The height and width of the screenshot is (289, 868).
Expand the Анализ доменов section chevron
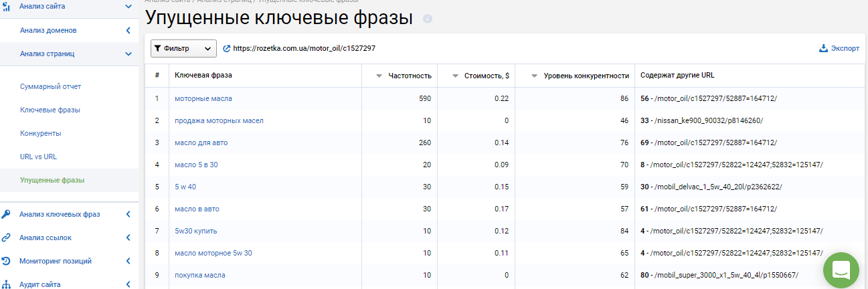pyautogui.click(x=128, y=30)
